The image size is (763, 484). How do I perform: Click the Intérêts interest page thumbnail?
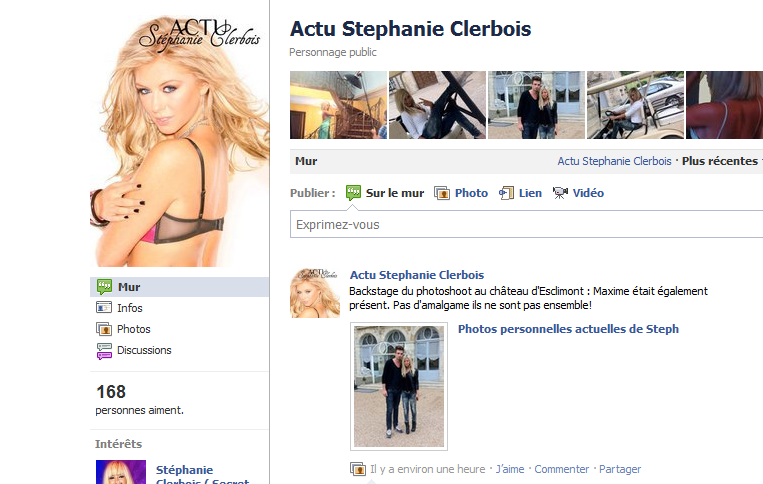click(x=121, y=472)
